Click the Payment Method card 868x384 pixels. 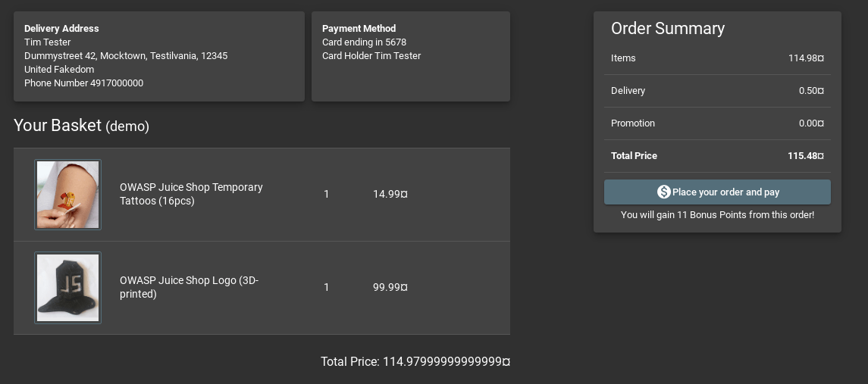click(411, 57)
